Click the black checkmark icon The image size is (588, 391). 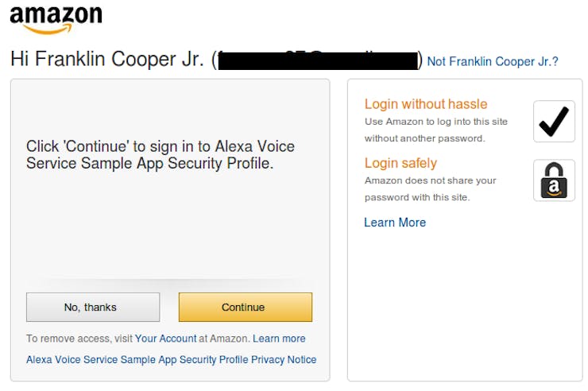click(554, 121)
